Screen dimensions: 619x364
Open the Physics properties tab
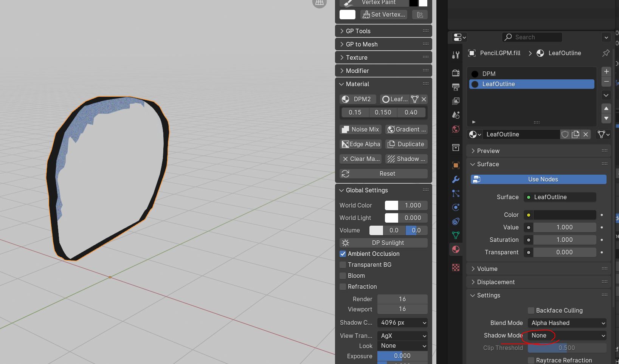456,207
